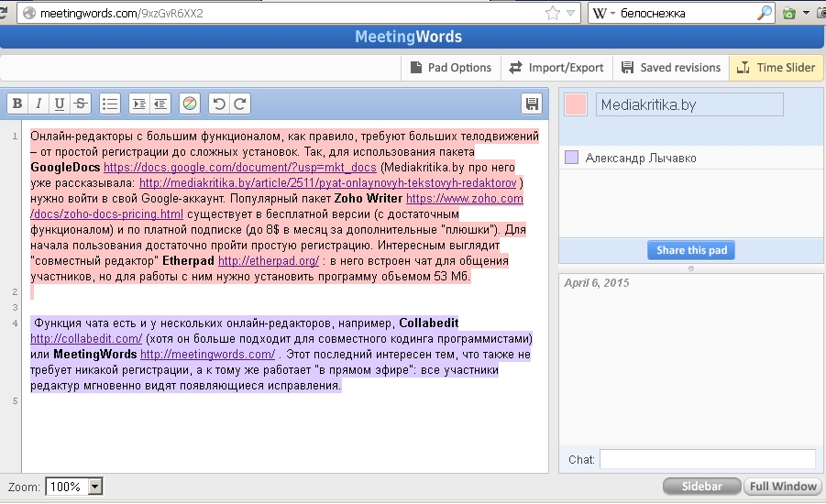The height and width of the screenshot is (504, 826).
Task: Open the www.zoho.com link
Action: [465, 199]
